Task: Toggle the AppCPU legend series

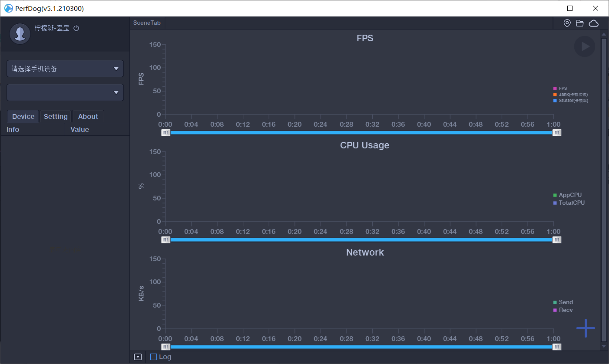Action: click(x=569, y=195)
